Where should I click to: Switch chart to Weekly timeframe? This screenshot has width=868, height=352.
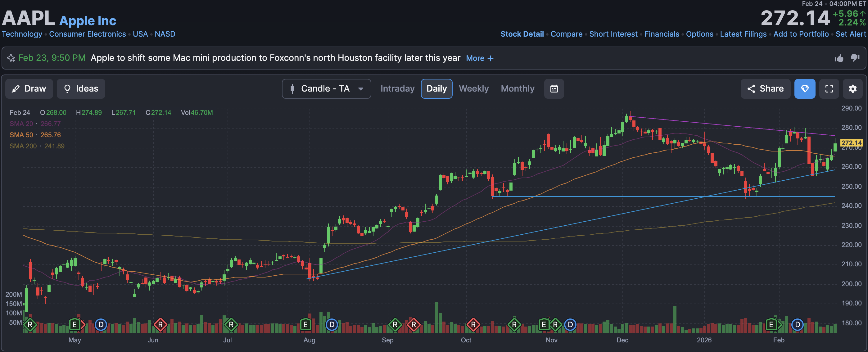click(473, 88)
